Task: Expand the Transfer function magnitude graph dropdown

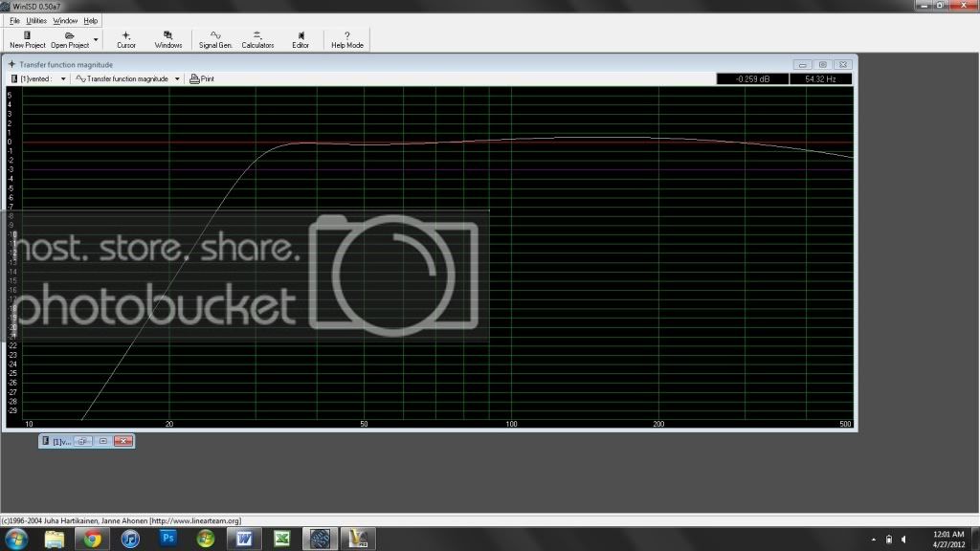Action: click(177, 78)
